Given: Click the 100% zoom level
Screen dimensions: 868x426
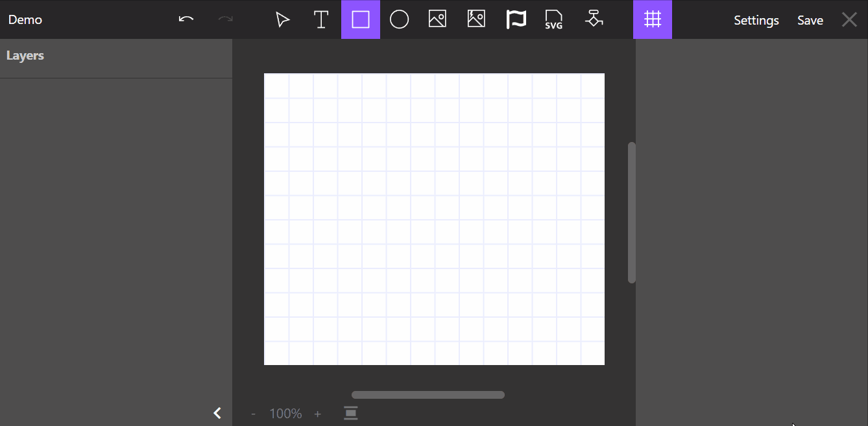Looking at the screenshot, I should pyautogui.click(x=285, y=414).
